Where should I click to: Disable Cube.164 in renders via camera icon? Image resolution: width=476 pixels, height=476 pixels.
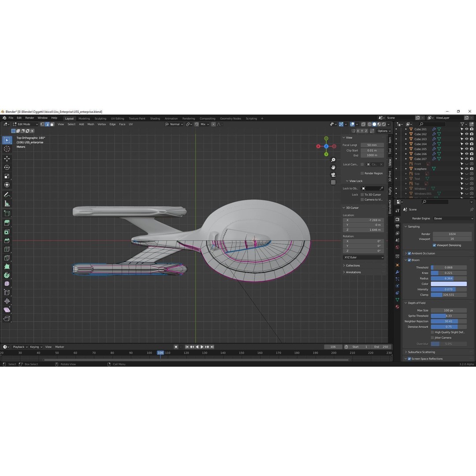point(472,144)
